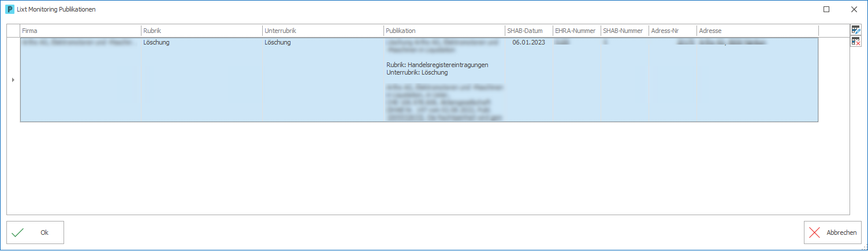Click the Lixt app icon in title bar

(10, 9)
